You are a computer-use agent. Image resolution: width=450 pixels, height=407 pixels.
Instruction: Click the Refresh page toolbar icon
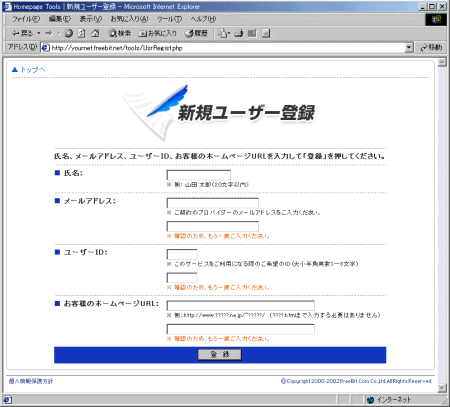(82, 33)
